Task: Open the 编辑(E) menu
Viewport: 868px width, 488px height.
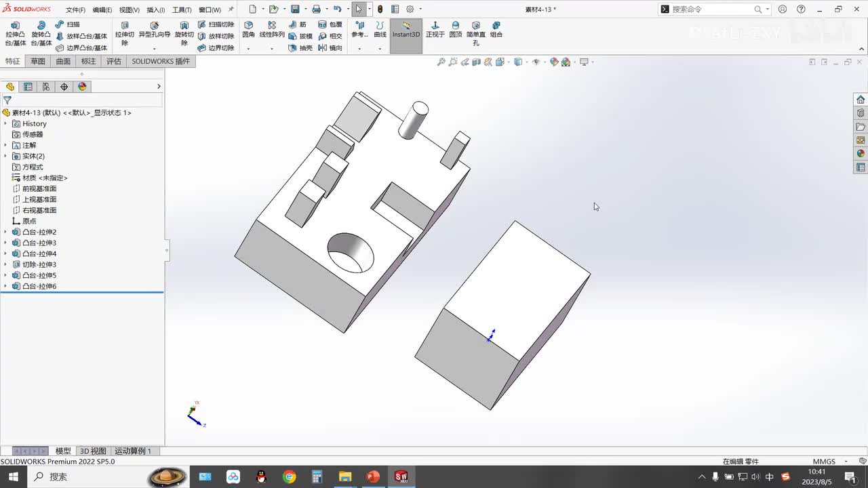Action: pos(102,9)
